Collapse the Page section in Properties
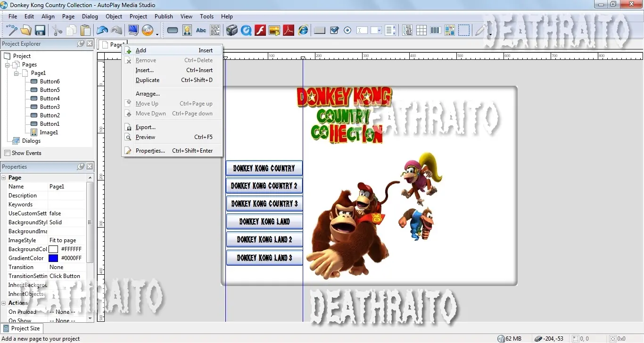 (4, 178)
